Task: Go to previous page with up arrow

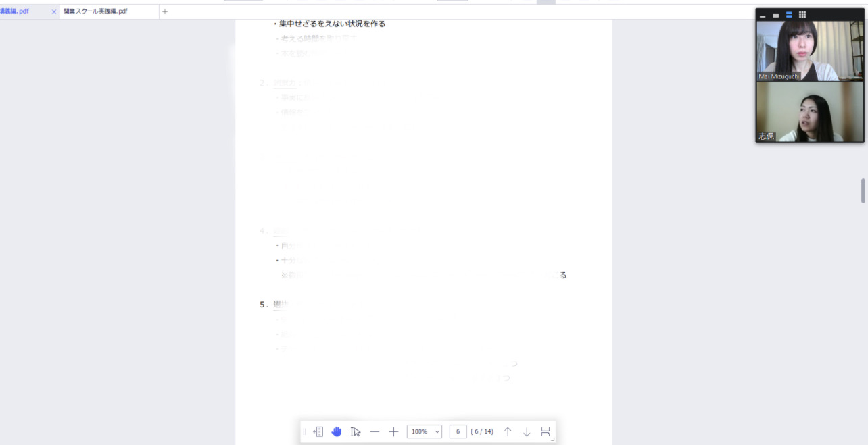Action: [x=508, y=431]
